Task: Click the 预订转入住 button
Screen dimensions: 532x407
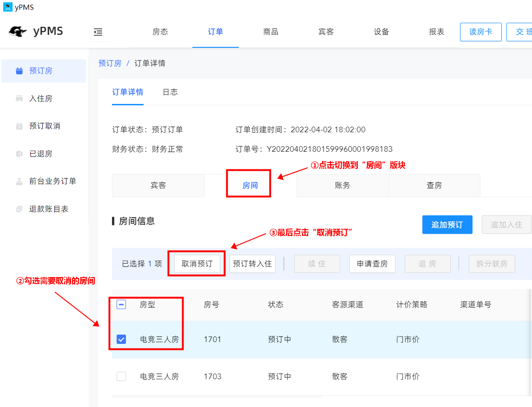Action: pyautogui.click(x=252, y=264)
